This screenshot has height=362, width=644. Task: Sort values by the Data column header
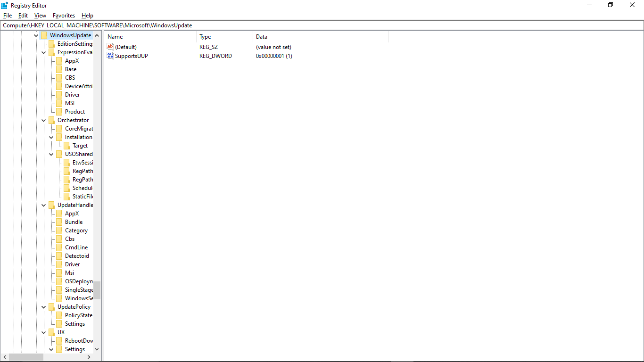tap(321, 37)
